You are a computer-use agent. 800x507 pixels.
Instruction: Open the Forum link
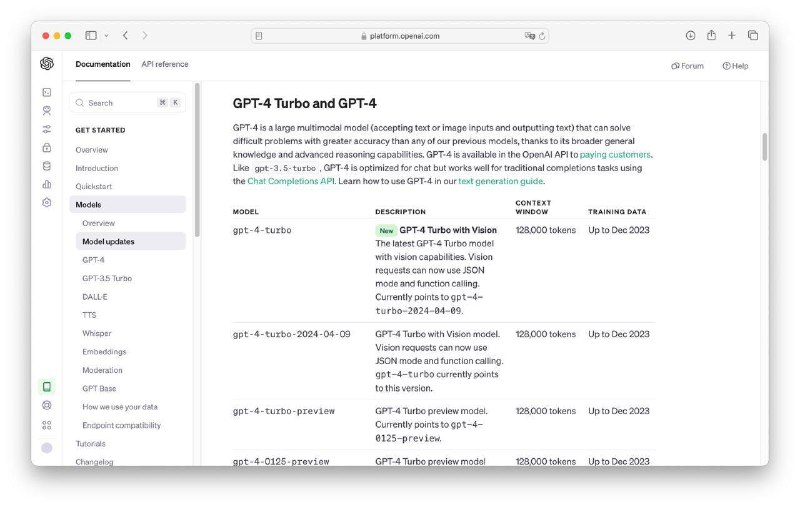pyautogui.click(x=687, y=66)
